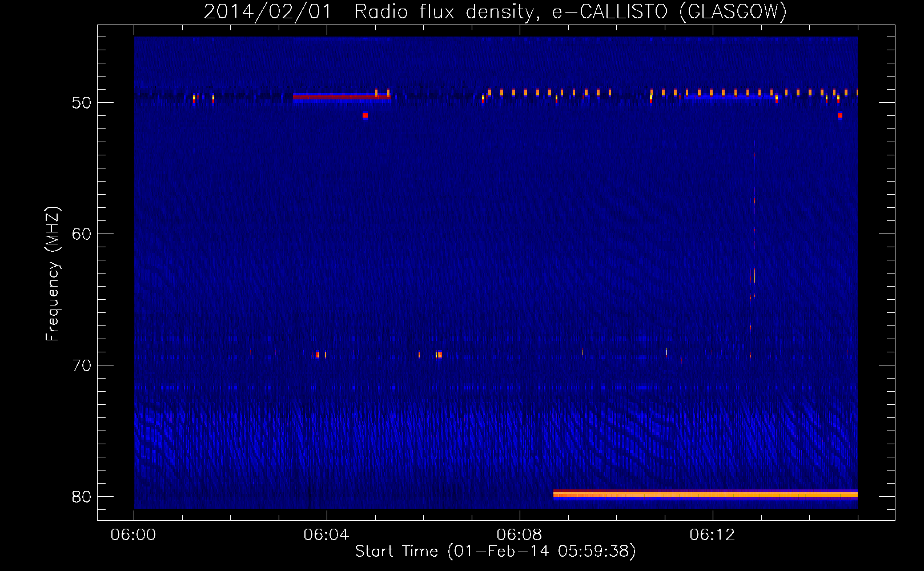Click the '06:08' time tick label

[519, 535]
